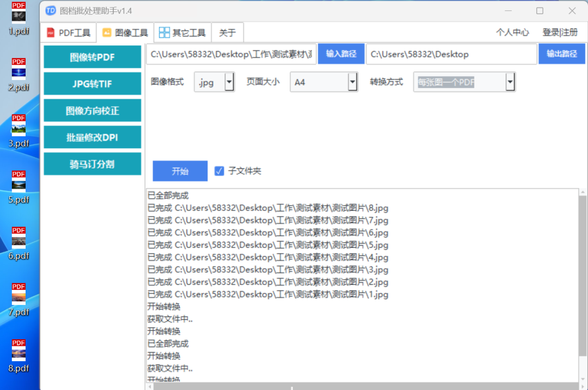Maximize the 图档批处理助手 window
This screenshot has height=390, width=588.
click(x=540, y=11)
